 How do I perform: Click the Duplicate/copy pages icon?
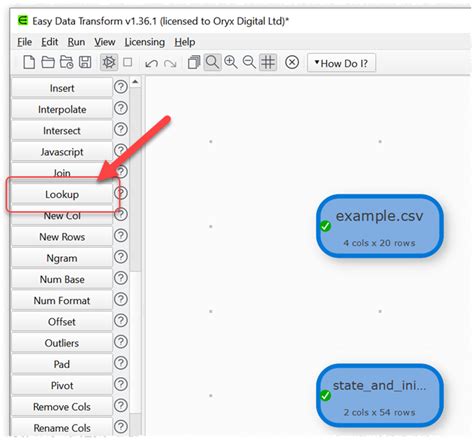click(194, 62)
